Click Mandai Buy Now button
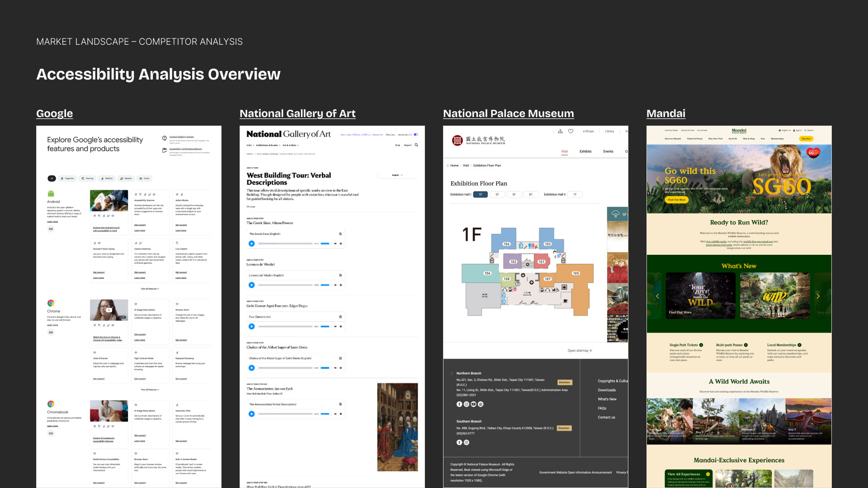 (806, 139)
